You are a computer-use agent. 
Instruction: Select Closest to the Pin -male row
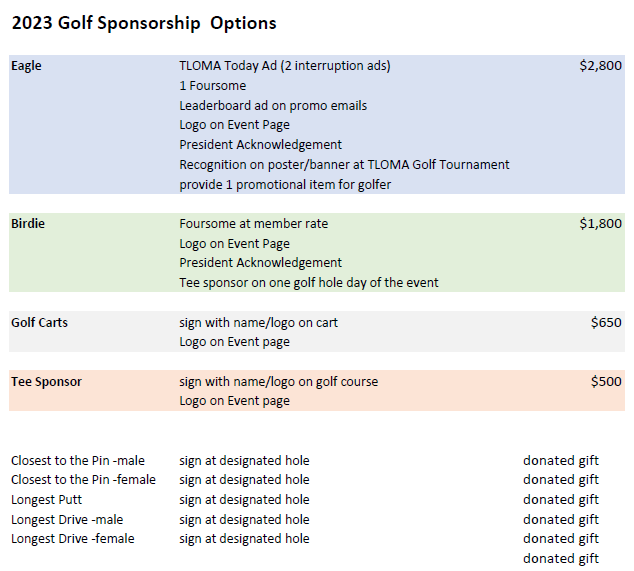coord(77,461)
